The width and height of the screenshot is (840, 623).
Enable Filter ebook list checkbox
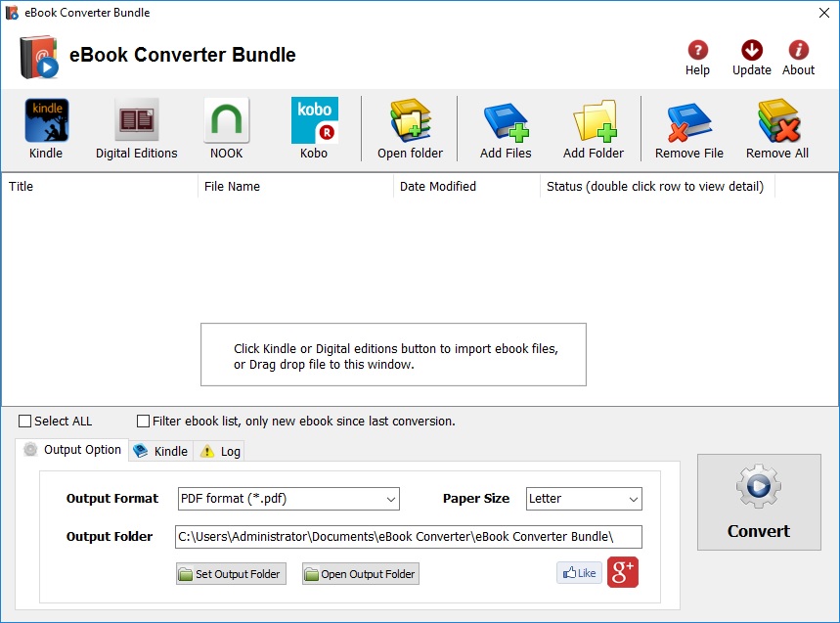click(x=143, y=422)
